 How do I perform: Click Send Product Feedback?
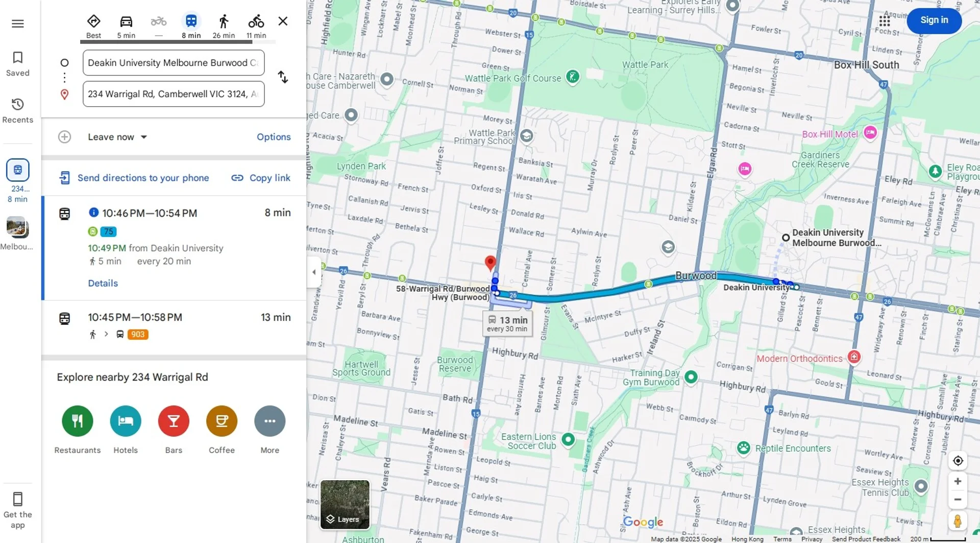[x=866, y=539]
